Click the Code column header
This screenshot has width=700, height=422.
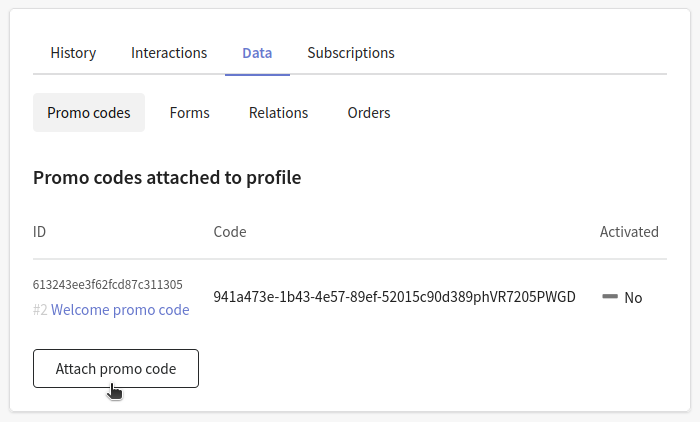(230, 232)
